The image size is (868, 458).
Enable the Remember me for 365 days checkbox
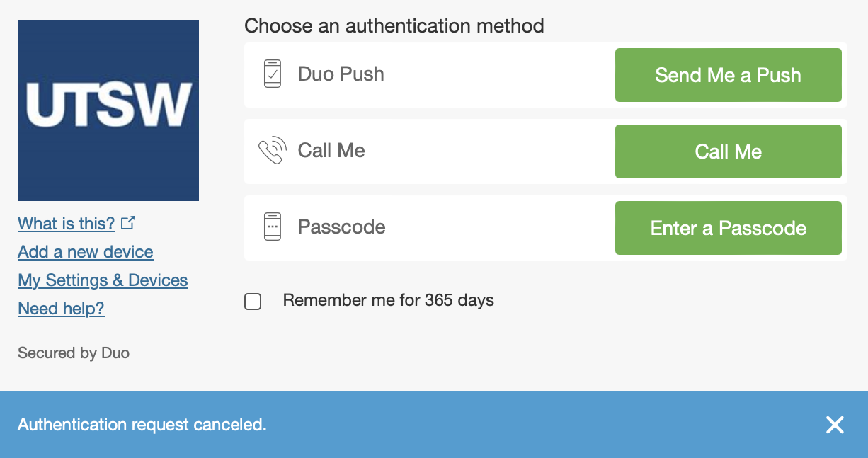(253, 302)
